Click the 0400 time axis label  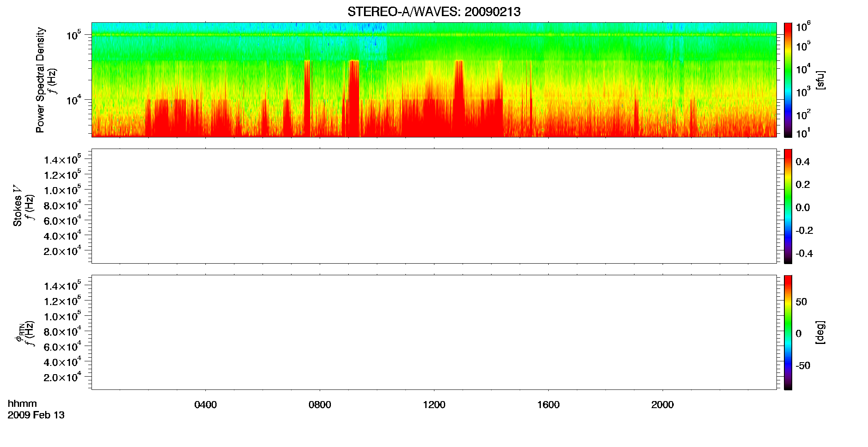205,405
